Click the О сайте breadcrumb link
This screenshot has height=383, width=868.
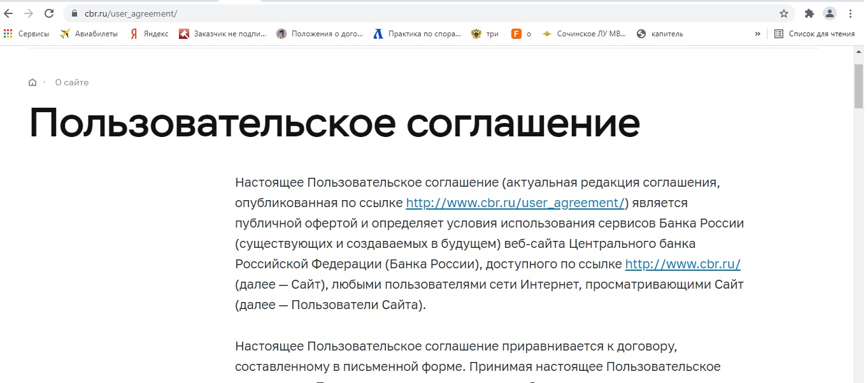point(72,82)
